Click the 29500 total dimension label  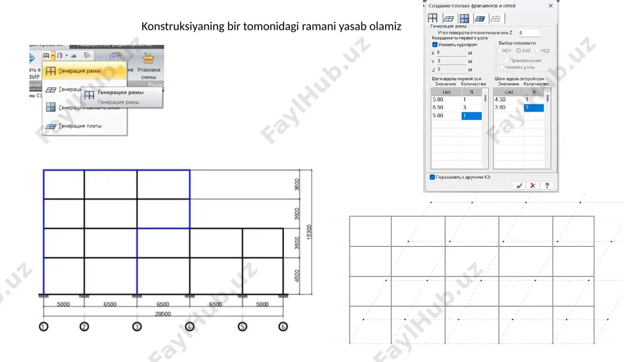click(163, 314)
